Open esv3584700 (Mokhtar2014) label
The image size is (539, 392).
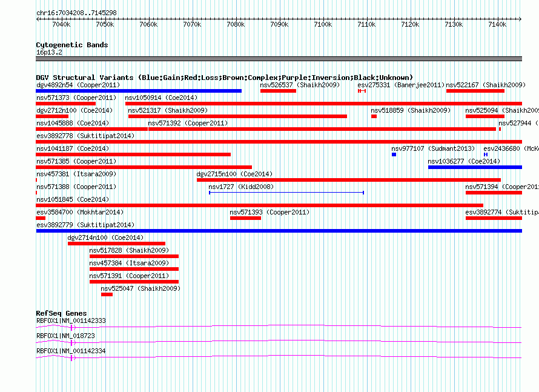pyautogui.click(x=80, y=212)
